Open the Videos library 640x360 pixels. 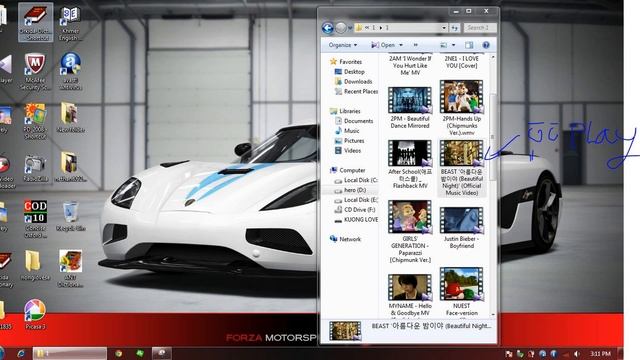coord(348,151)
